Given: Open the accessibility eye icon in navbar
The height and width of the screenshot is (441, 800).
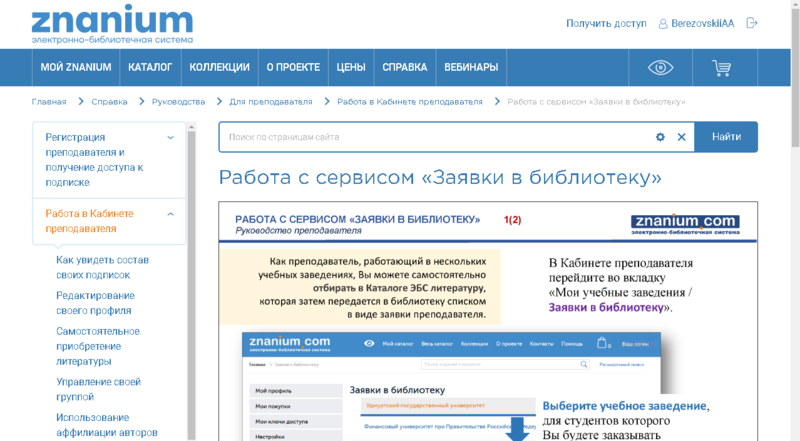Looking at the screenshot, I should (x=660, y=67).
